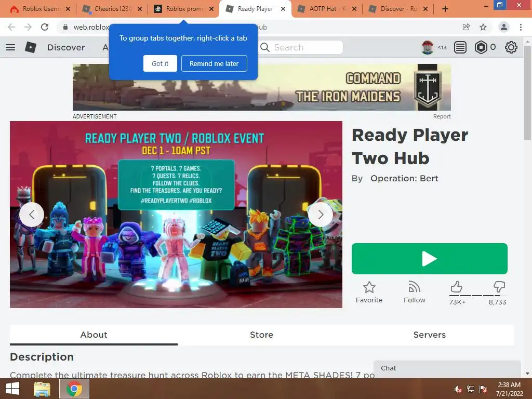532x399 pixels.
Task: Click the like ratio vote bar
Action: click(x=478, y=296)
